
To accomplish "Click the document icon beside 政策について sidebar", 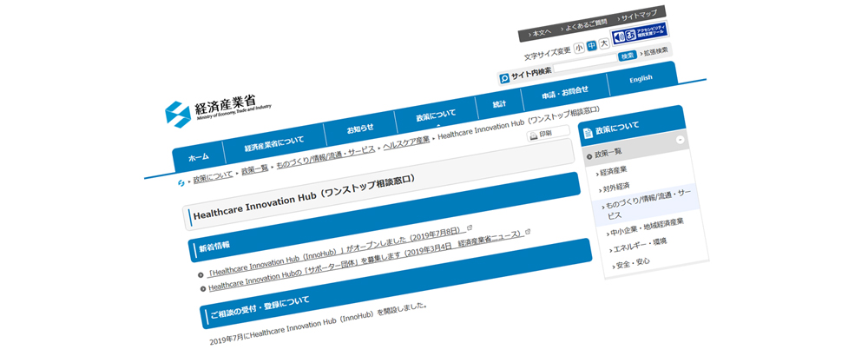I will [x=588, y=132].
